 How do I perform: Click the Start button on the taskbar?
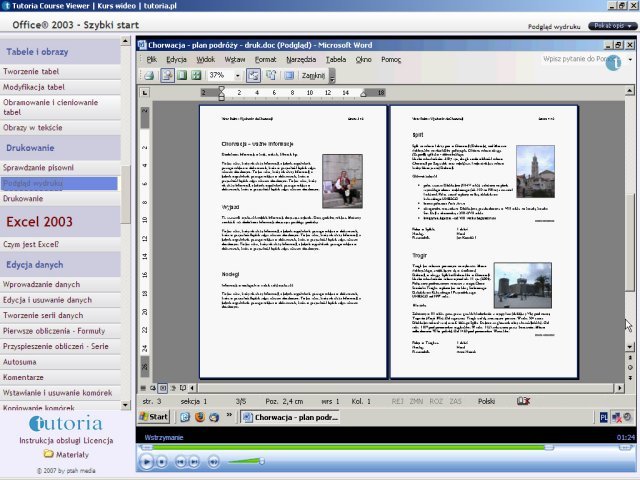[x=155, y=417]
